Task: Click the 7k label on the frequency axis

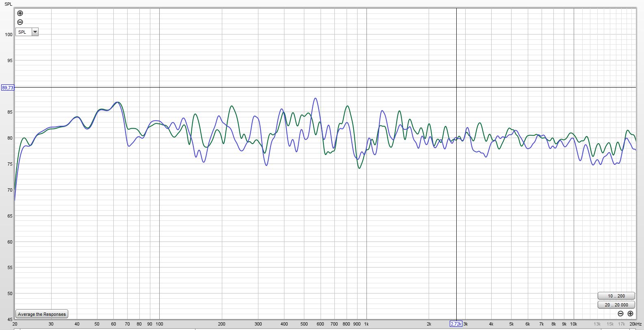Action: [x=542, y=324]
